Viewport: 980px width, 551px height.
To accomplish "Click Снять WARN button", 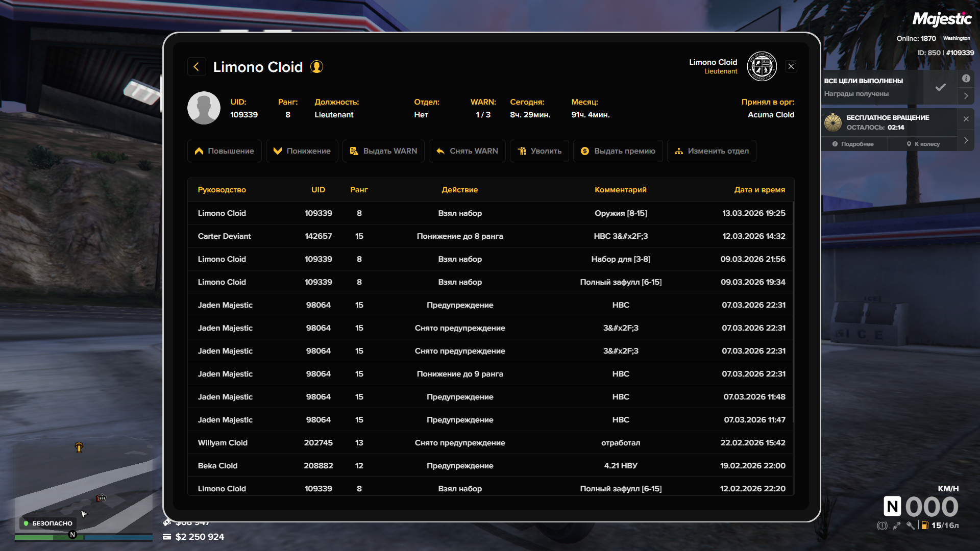I will 467,151.
